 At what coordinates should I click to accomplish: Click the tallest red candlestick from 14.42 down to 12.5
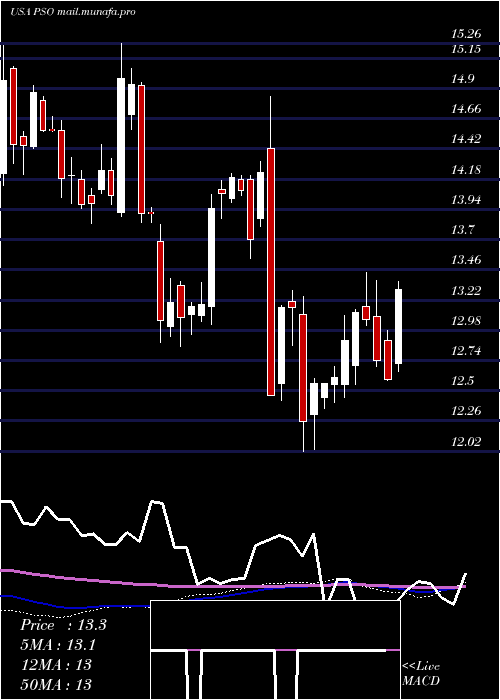pyautogui.click(x=271, y=272)
